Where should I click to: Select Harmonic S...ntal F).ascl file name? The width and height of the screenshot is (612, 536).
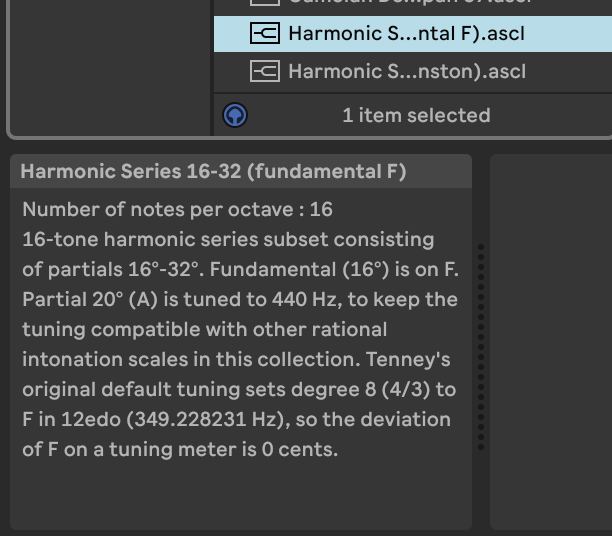[406, 33]
